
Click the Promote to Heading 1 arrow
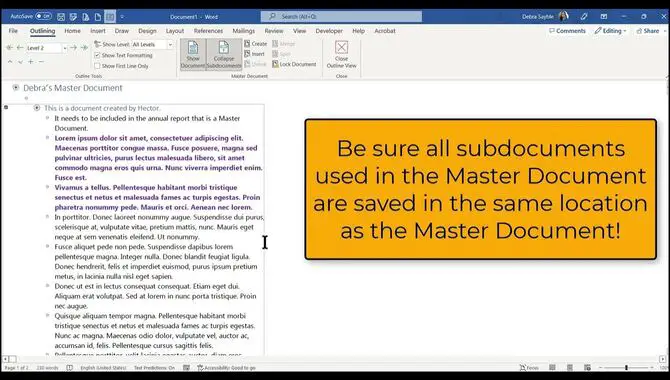point(9,48)
